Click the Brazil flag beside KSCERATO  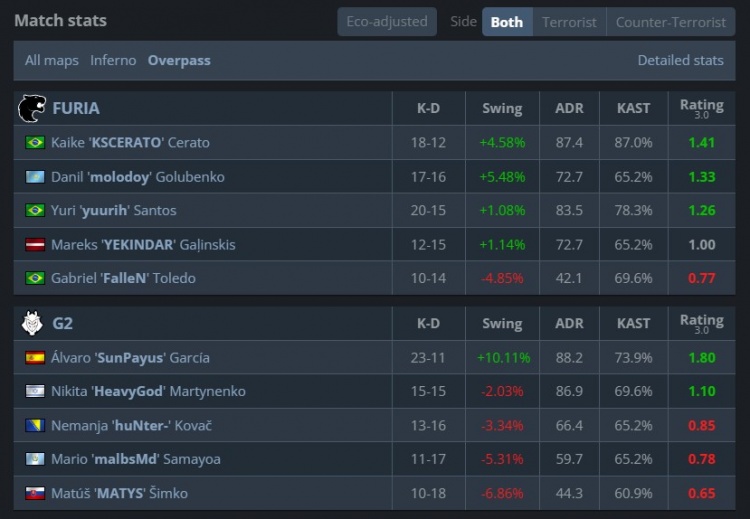(35, 143)
